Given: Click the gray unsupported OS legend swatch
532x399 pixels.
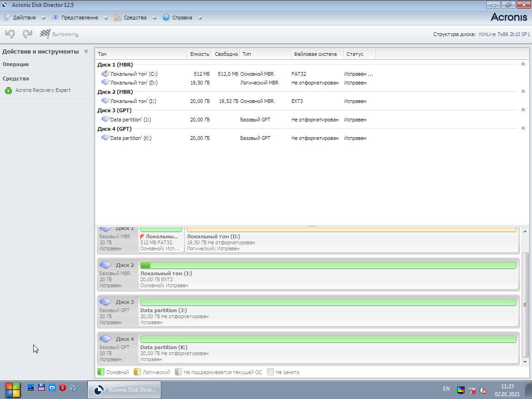Looking at the screenshot, I should pos(178,372).
